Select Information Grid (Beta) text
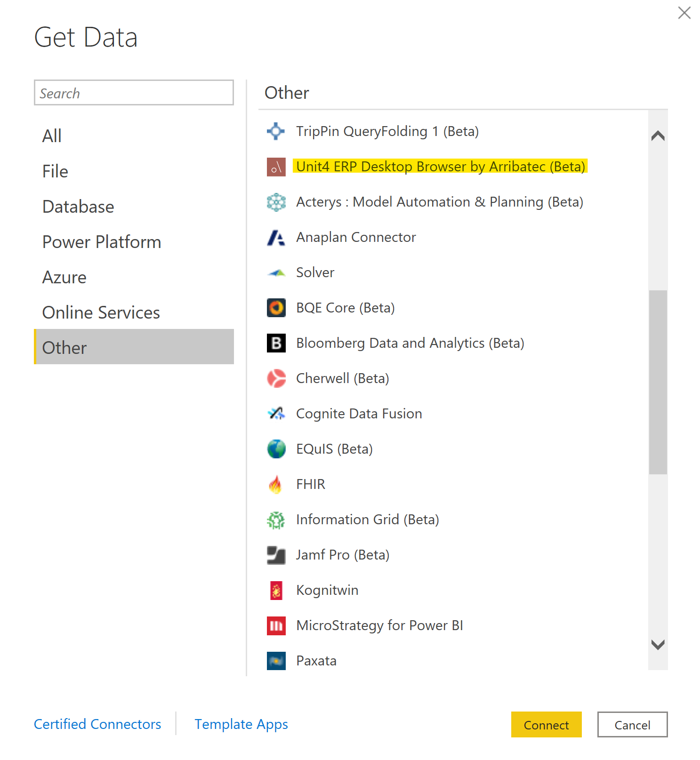 [x=368, y=520]
